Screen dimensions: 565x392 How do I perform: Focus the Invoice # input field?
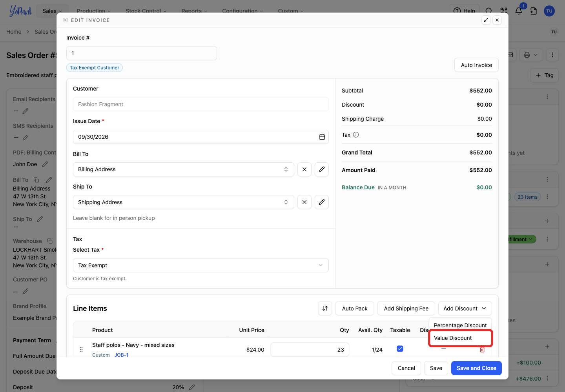[142, 53]
